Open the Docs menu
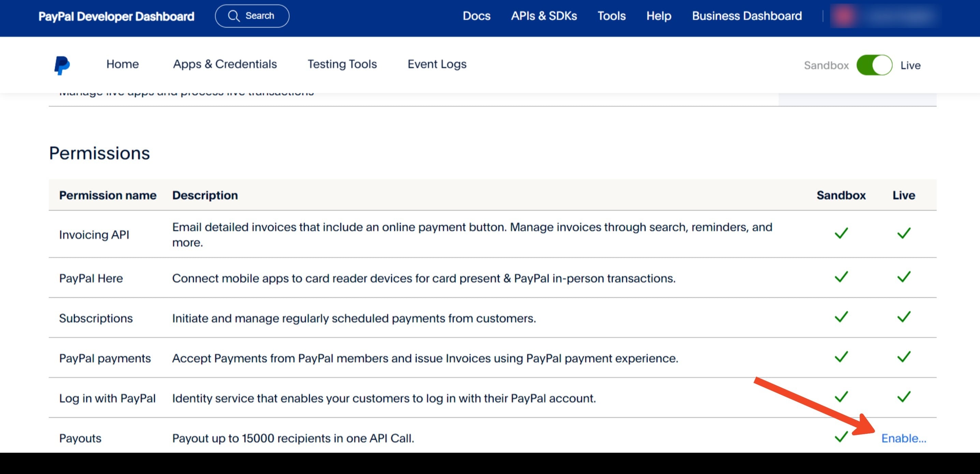980x474 pixels. [x=476, y=16]
